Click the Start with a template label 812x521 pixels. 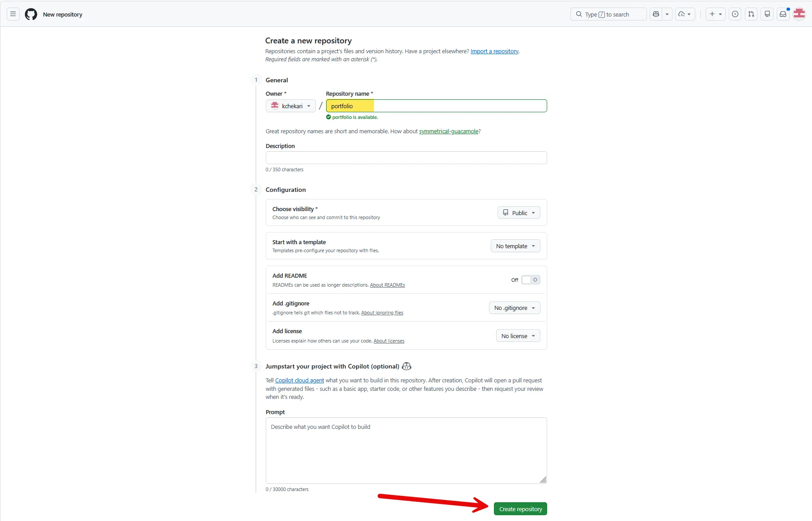tap(299, 242)
